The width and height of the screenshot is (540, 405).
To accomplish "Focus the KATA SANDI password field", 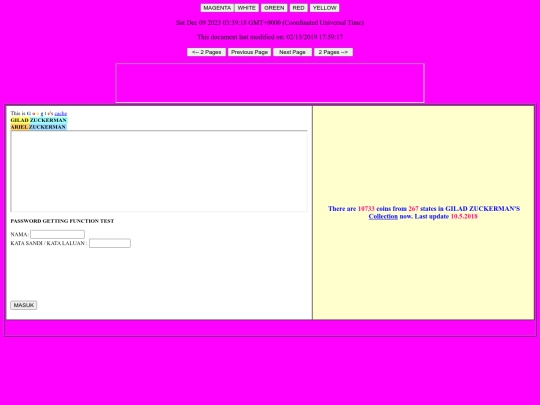I will (110, 243).
